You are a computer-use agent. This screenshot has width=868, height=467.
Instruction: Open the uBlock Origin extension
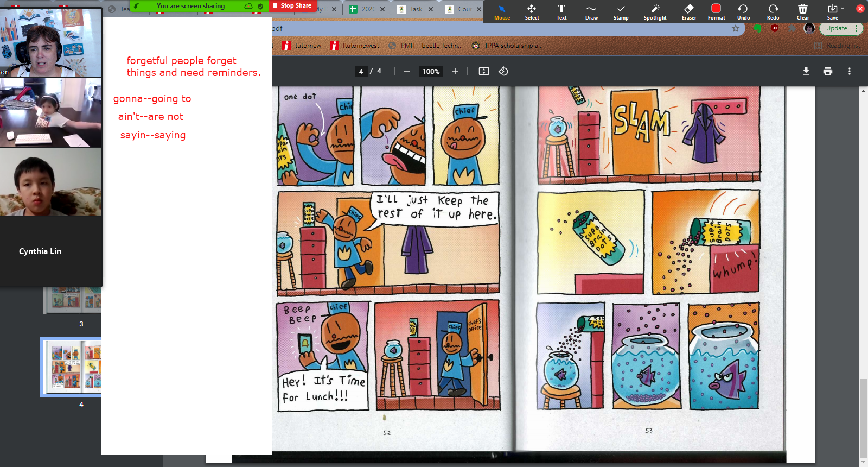[x=775, y=28]
